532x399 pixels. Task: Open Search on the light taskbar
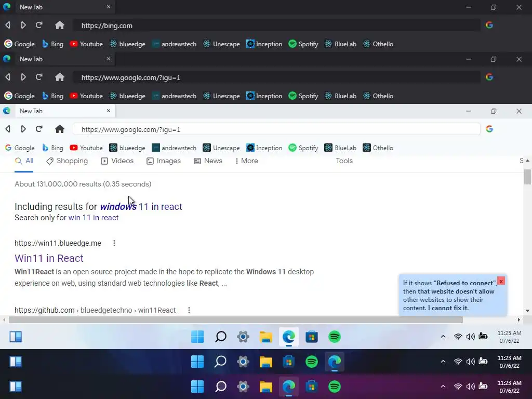pyautogui.click(x=220, y=337)
